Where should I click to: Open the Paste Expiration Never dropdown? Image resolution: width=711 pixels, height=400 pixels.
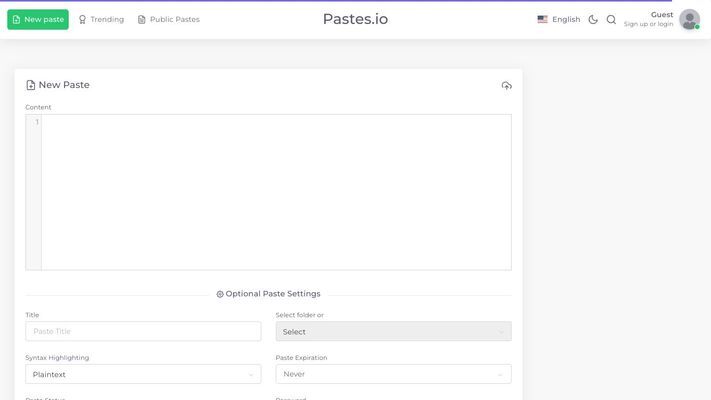(x=394, y=374)
